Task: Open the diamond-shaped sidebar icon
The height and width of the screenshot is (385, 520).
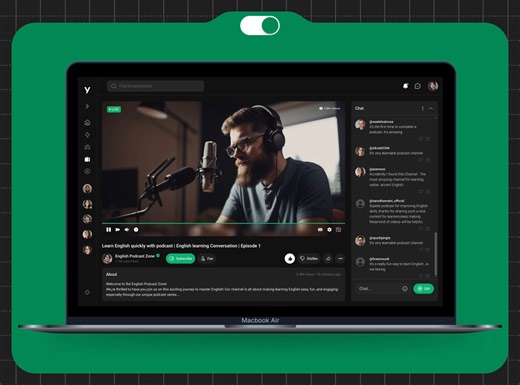Action: point(87,135)
